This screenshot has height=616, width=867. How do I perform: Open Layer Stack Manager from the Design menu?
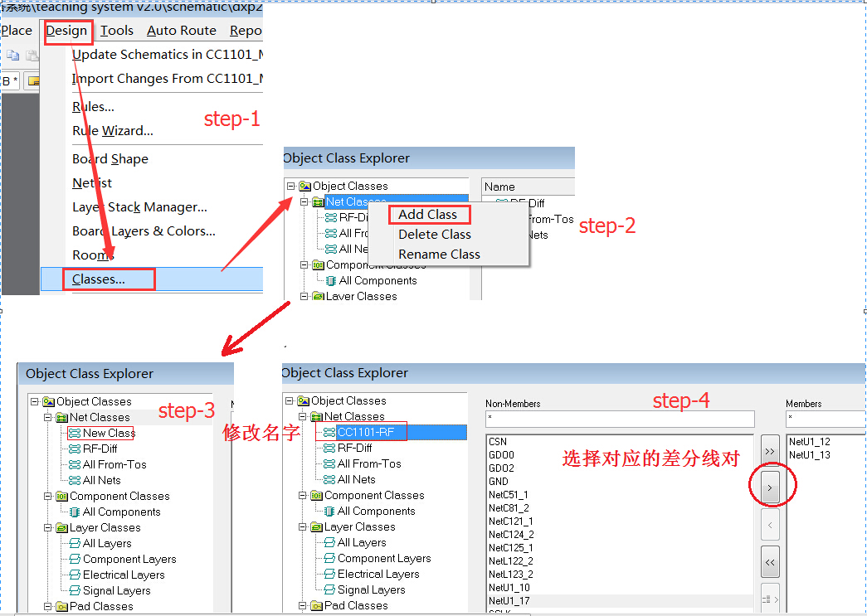pyautogui.click(x=139, y=207)
